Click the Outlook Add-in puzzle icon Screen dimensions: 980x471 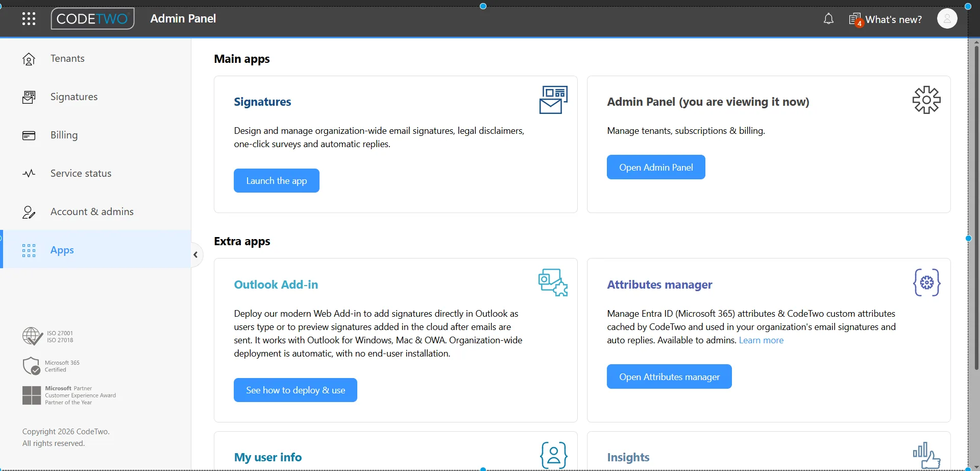553,282
